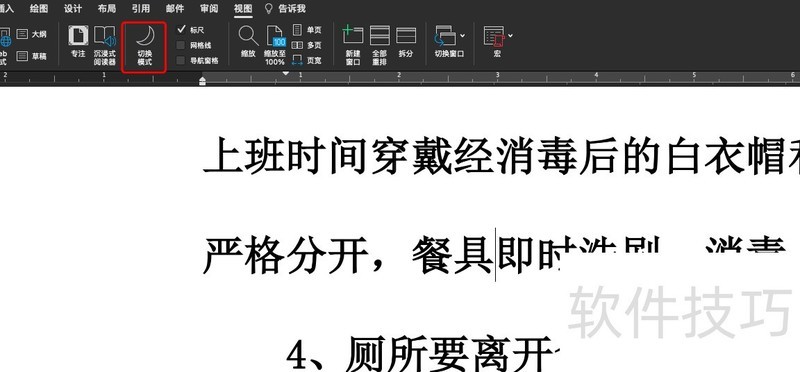Select the 视图 view tab
The height and width of the screenshot is (372, 800).
pyautogui.click(x=243, y=9)
